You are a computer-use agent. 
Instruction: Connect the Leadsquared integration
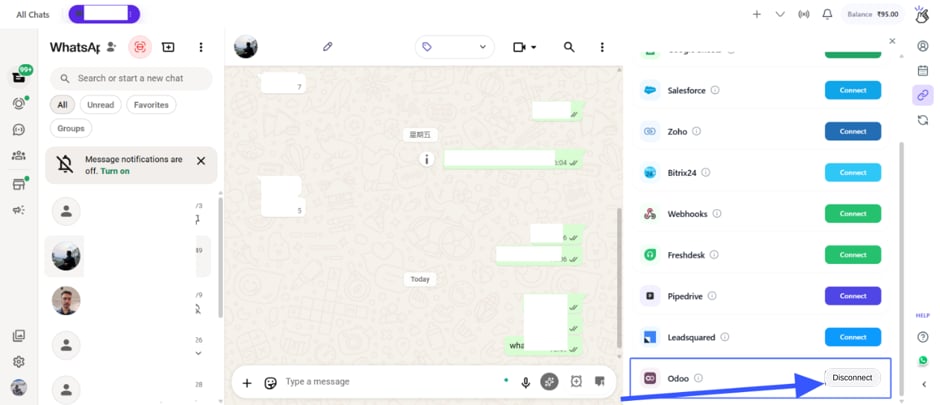853,337
